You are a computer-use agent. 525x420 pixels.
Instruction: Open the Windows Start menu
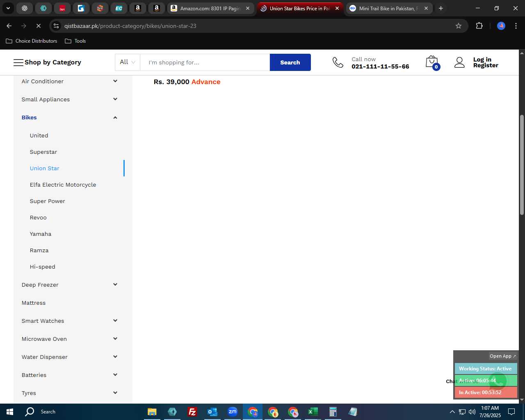[10, 412]
